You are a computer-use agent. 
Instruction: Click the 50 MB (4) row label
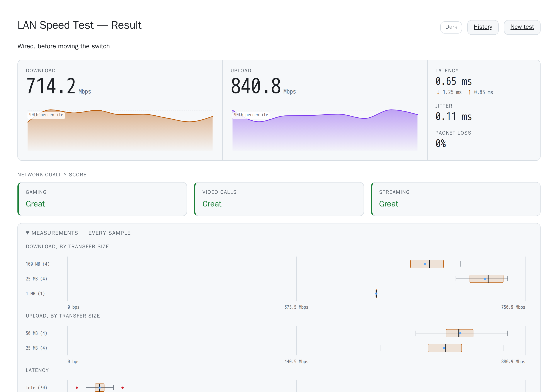[36, 333]
